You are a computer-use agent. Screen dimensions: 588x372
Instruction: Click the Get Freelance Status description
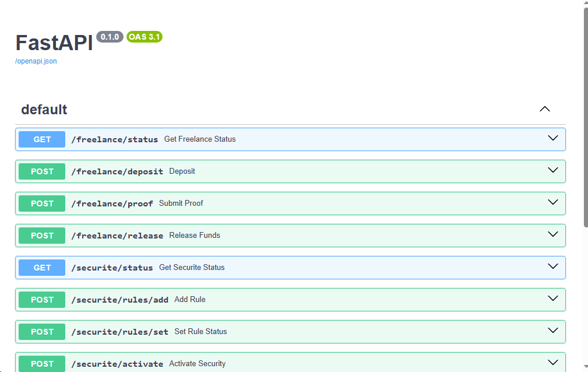(200, 139)
